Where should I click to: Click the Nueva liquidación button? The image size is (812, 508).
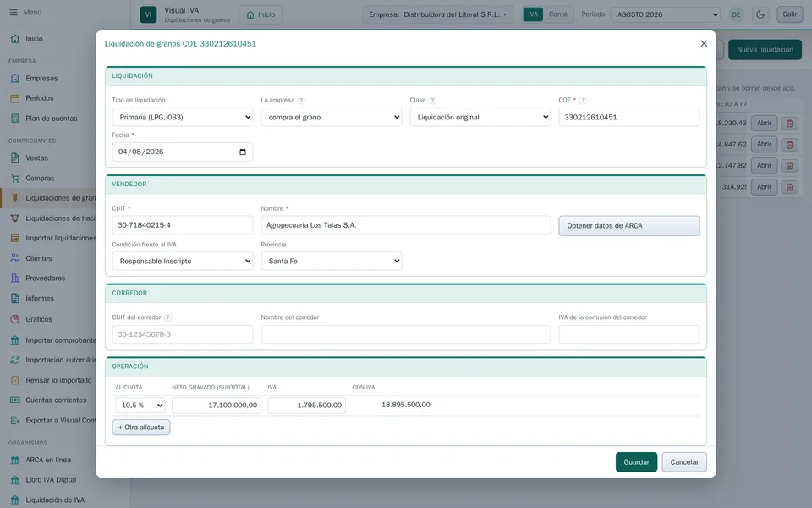click(x=765, y=50)
